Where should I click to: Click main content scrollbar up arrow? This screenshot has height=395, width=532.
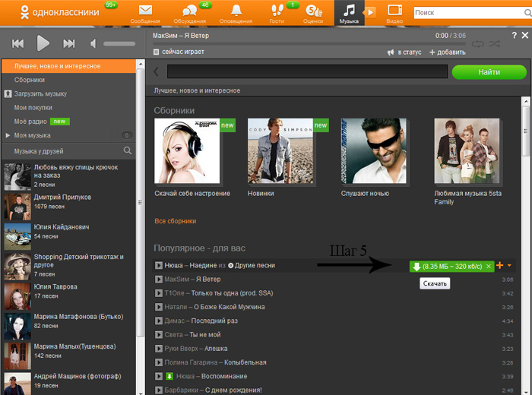point(526,101)
